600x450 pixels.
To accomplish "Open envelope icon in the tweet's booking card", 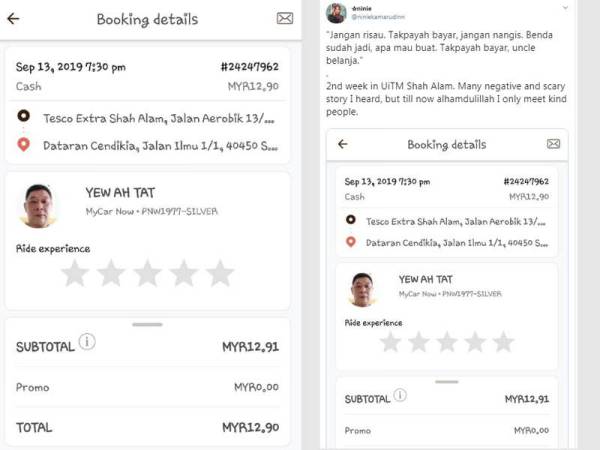I will tap(553, 144).
